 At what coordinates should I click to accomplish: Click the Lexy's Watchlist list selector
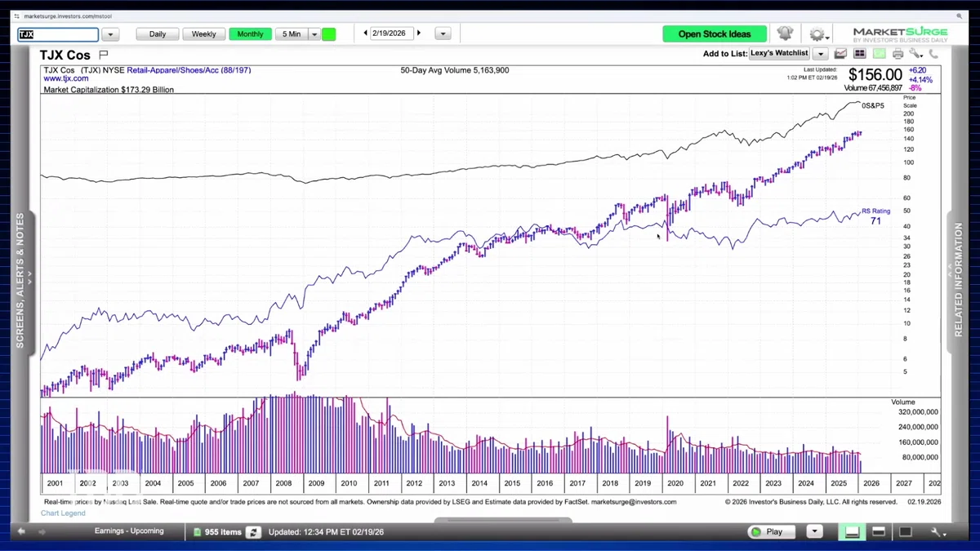click(x=780, y=54)
